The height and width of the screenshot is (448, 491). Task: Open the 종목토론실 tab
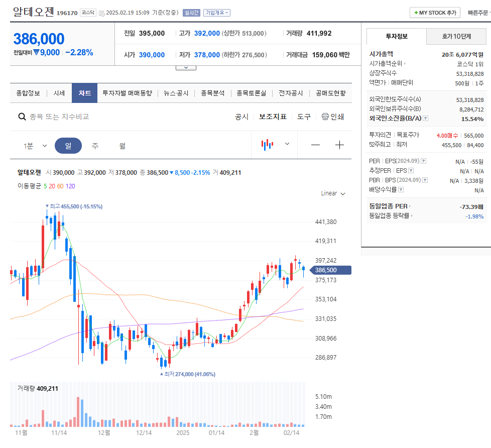252,93
